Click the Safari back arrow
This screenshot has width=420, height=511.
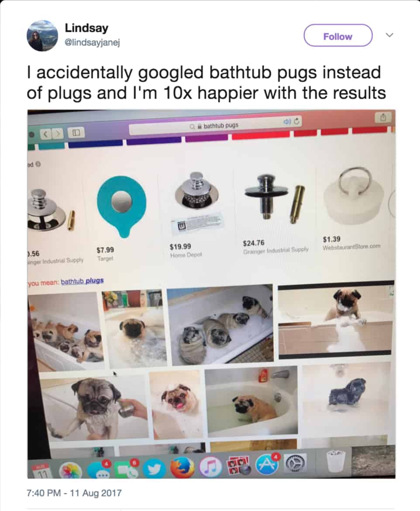point(46,134)
